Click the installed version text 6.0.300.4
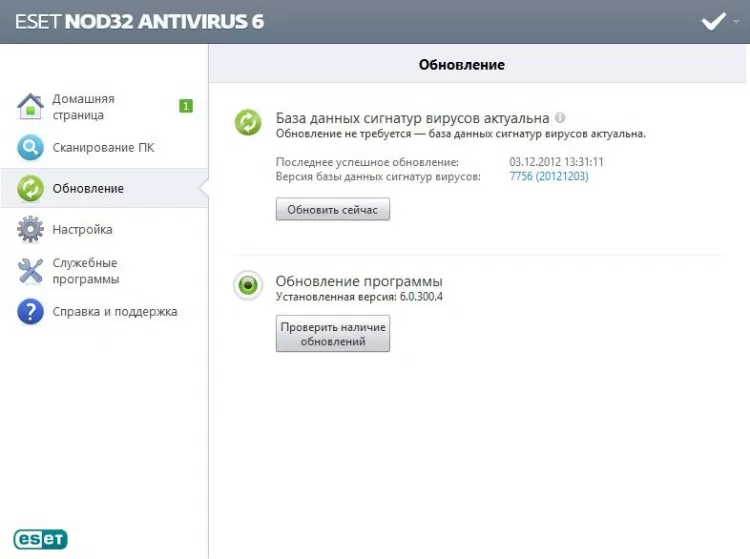 [x=421, y=296]
